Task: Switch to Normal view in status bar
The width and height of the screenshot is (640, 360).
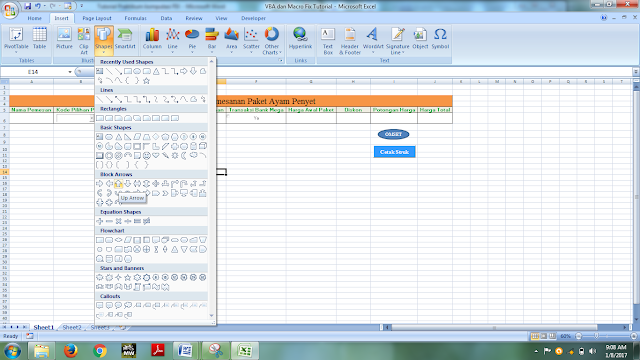Action: tap(535, 336)
